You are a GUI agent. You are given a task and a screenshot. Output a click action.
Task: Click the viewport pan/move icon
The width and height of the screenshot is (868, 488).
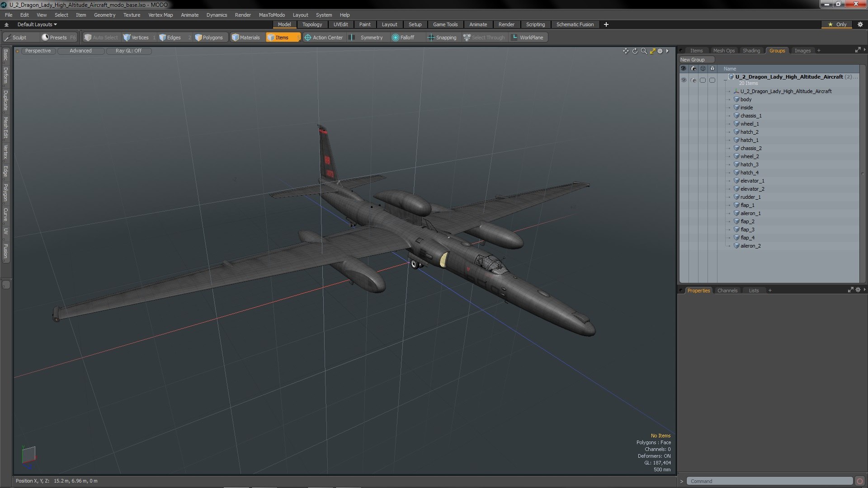pyautogui.click(x=626, y=51)
